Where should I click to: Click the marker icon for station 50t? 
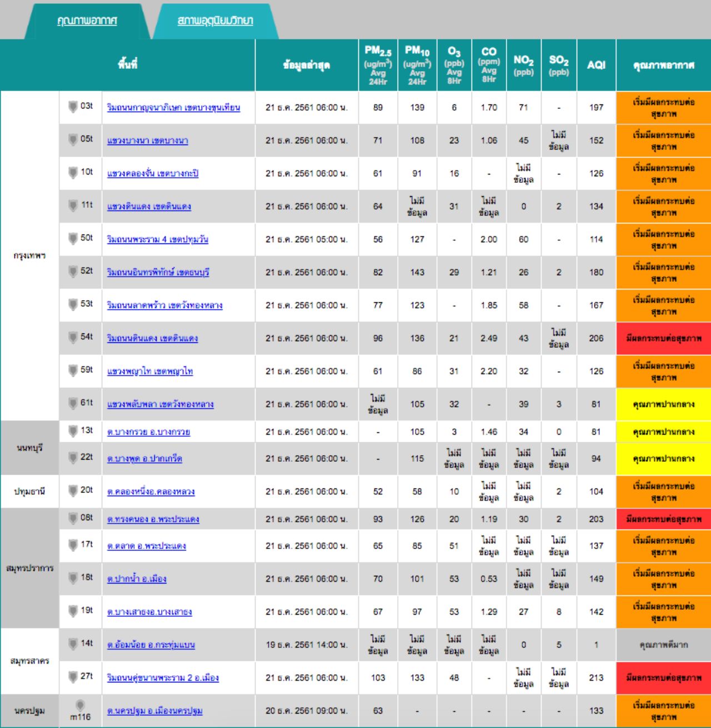pos(72,238)
